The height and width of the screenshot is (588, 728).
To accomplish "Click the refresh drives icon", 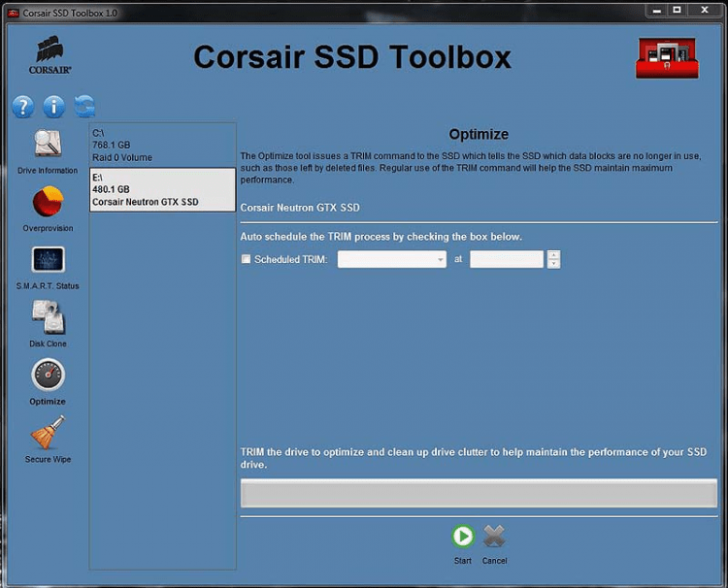I will [84, 107].
